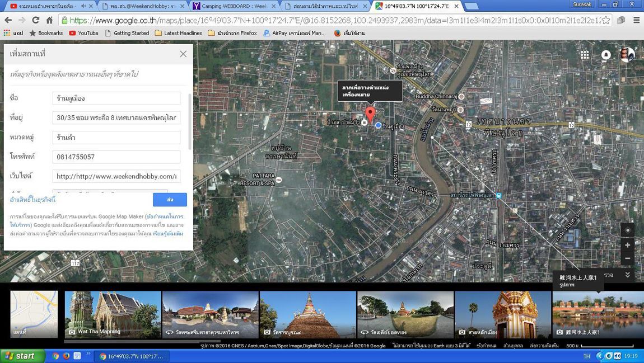Viewport: 644px width, 363px height.
Task: Open Google notifications bell
Action: pyautogui.click(x=606, y=55)
